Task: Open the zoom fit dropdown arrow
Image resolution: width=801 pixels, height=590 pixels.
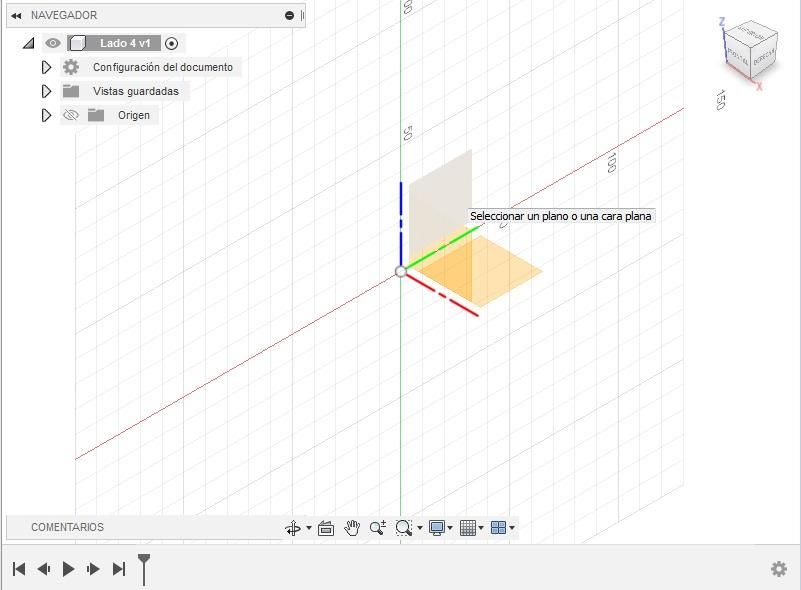Action: click(420, 528)
